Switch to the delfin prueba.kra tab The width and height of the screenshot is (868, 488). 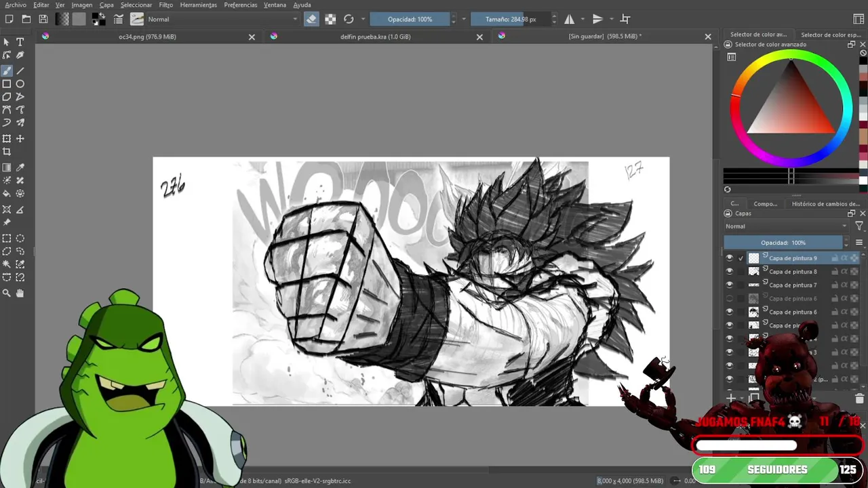click(375, 37)
